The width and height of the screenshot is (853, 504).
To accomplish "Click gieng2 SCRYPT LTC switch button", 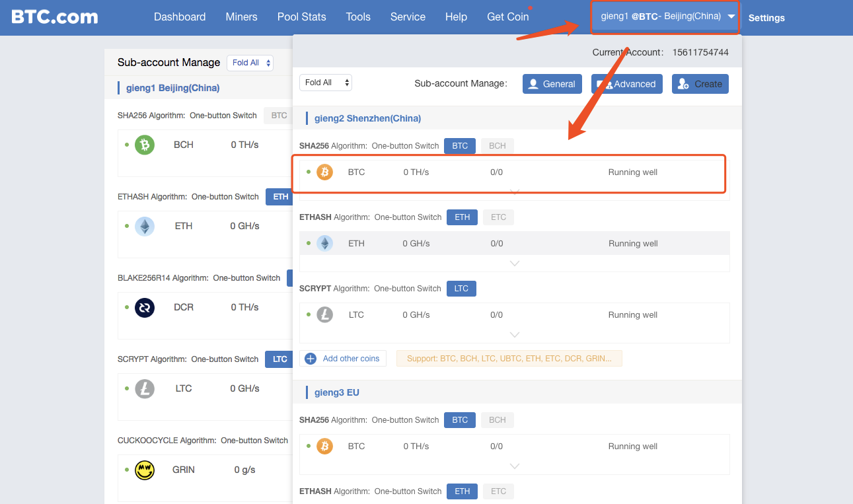I will 461,289.
